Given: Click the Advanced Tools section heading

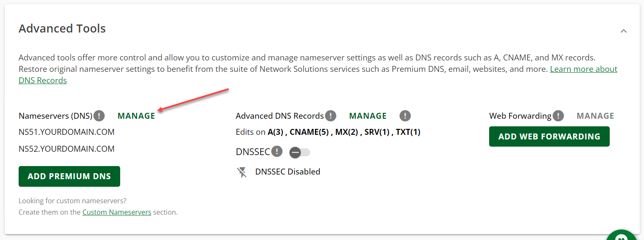Looking at the screenshot, I should pos(62,29).
